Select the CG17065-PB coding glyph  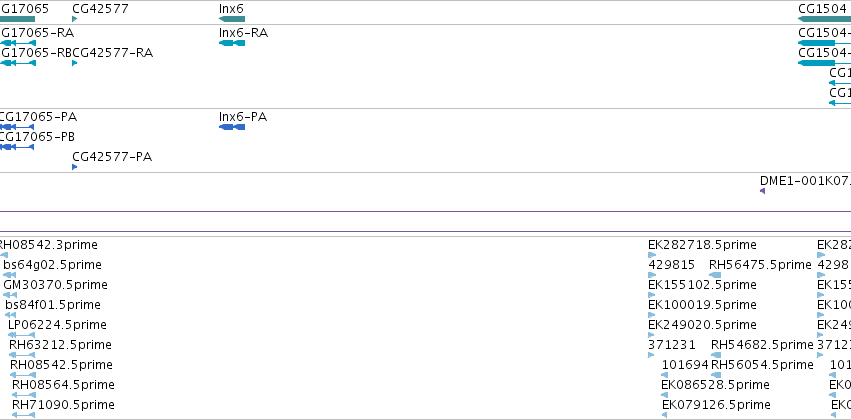[17, 147]
